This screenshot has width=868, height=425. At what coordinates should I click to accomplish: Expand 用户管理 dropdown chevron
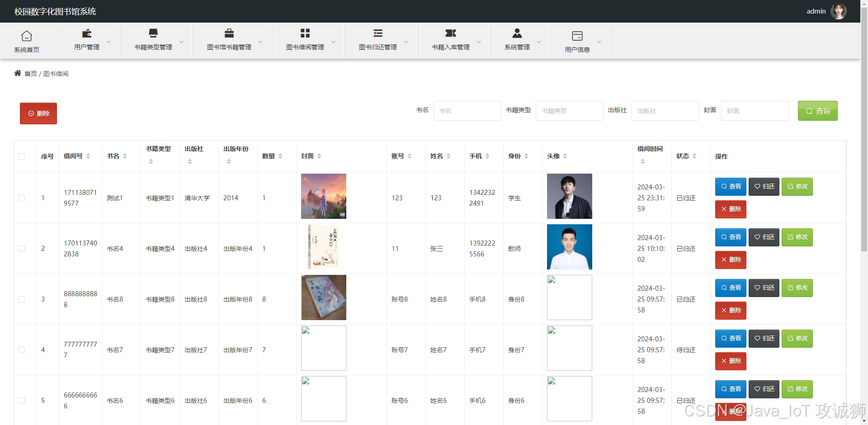[x=108, y=42]
